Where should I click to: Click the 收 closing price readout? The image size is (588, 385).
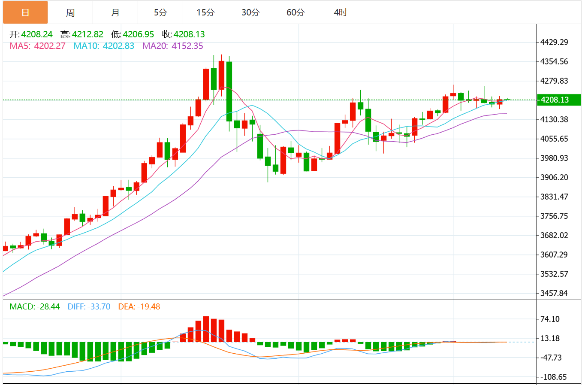point(183,34)
